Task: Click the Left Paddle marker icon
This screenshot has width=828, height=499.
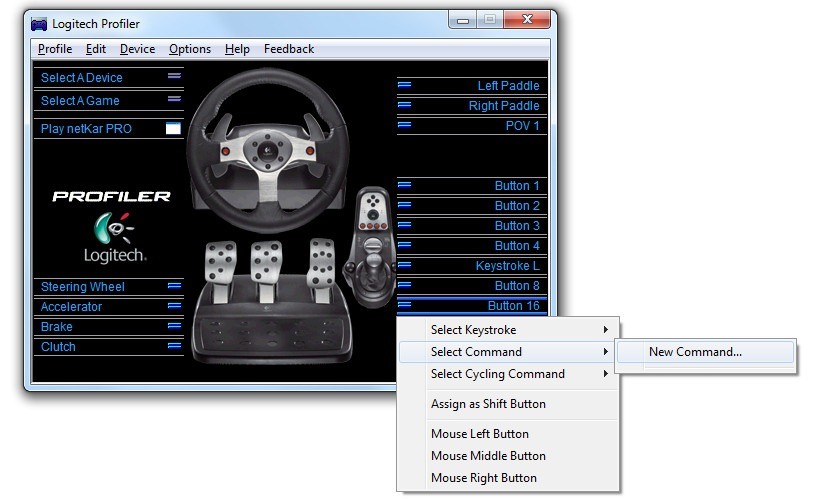Action: pos(405,85)
